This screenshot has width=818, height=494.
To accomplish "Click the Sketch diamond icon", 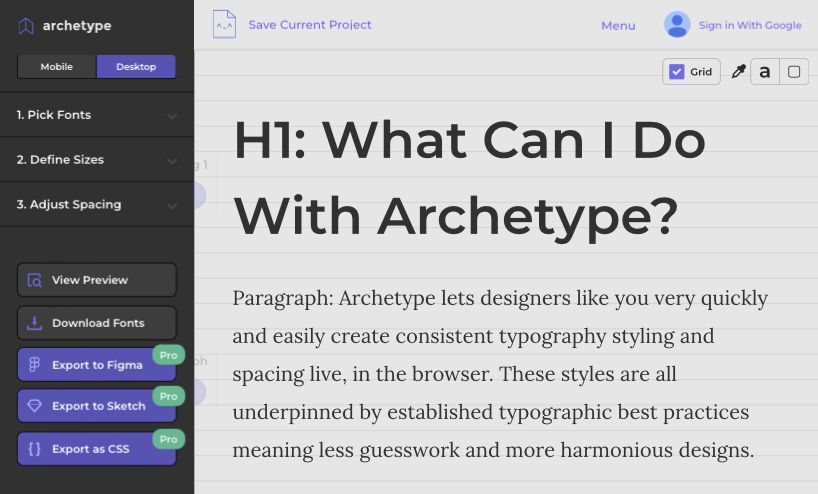I will pos(35,407).
